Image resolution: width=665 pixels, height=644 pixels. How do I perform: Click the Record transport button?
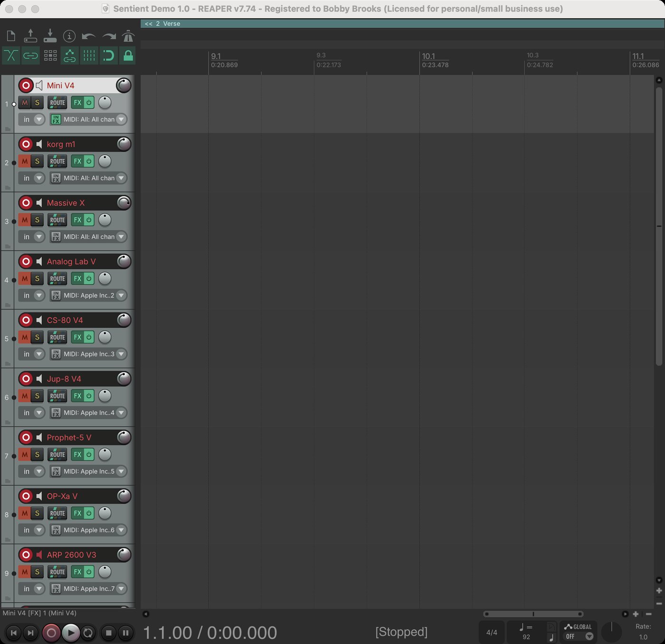(x=51, y=633)
